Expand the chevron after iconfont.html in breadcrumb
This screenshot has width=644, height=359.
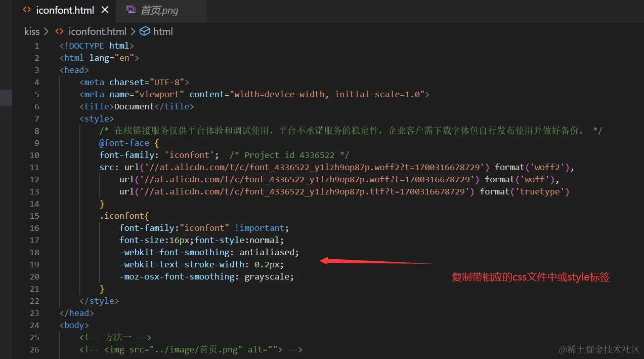[133, 31]
